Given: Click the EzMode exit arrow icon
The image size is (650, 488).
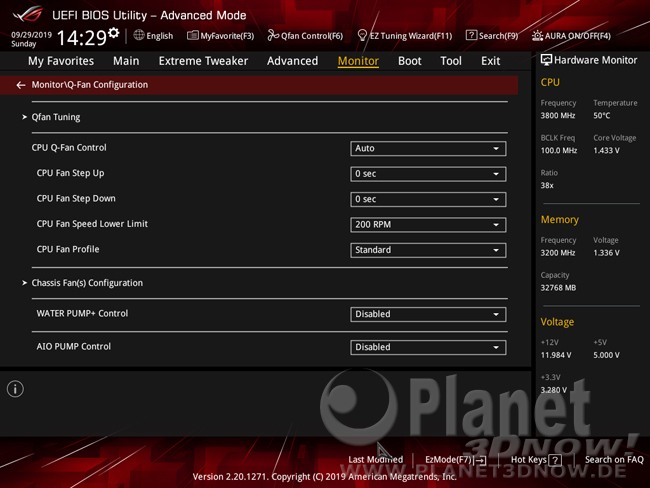Looking at the screenshot, I should tap(480, 460).
